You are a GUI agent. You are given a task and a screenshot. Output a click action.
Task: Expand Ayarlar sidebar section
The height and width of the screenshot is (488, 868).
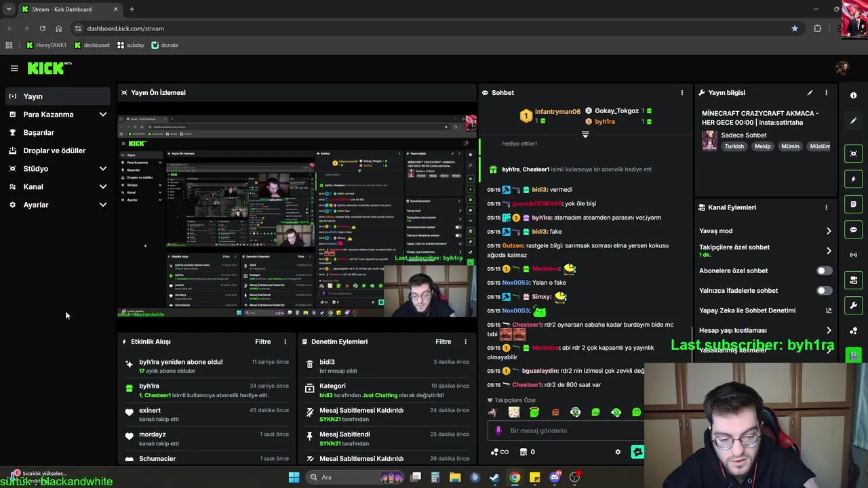103,205
